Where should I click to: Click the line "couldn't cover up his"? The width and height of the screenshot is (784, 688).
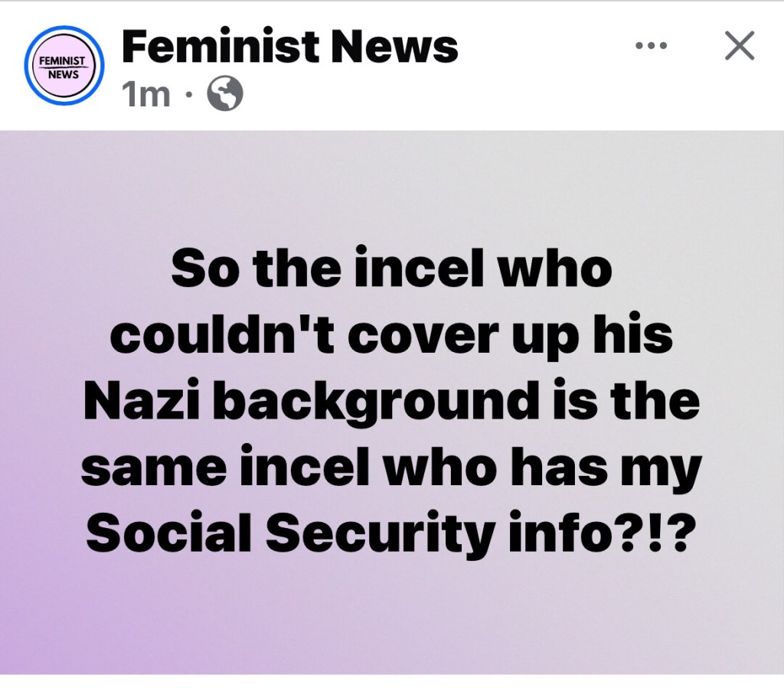(x=391, y=334)
